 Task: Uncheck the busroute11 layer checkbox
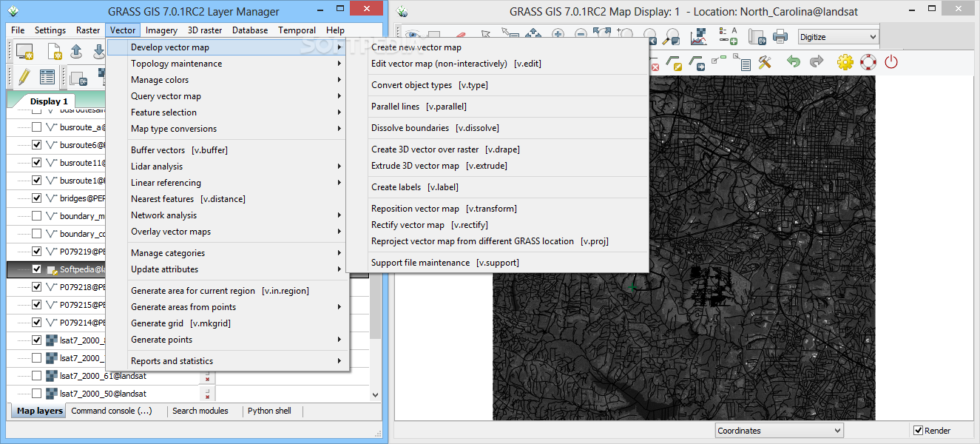36,163
